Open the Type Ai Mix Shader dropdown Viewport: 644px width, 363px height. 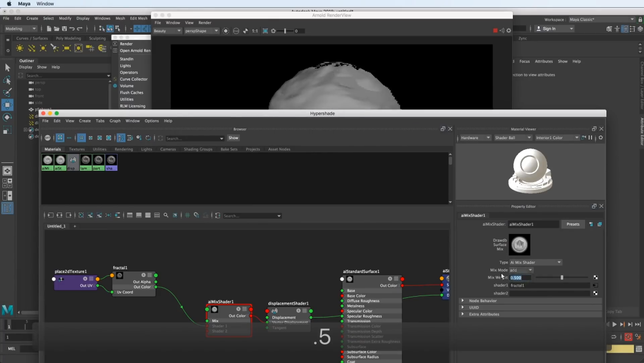point(535,262)
